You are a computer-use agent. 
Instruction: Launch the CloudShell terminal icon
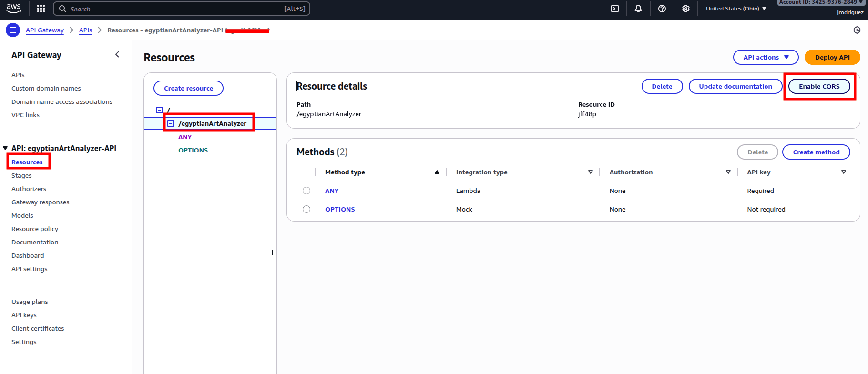[x=615, y=9]
